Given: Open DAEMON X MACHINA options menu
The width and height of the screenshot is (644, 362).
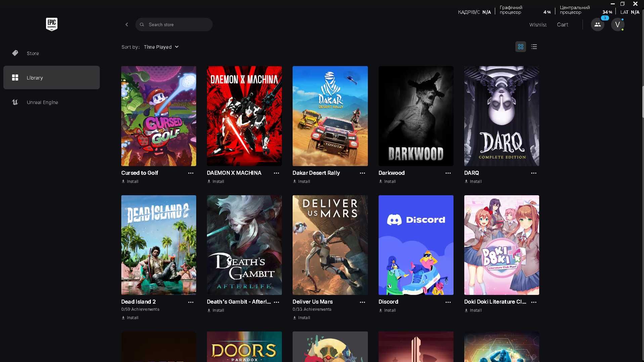Looking at the screenshot, I should (276, 173).
